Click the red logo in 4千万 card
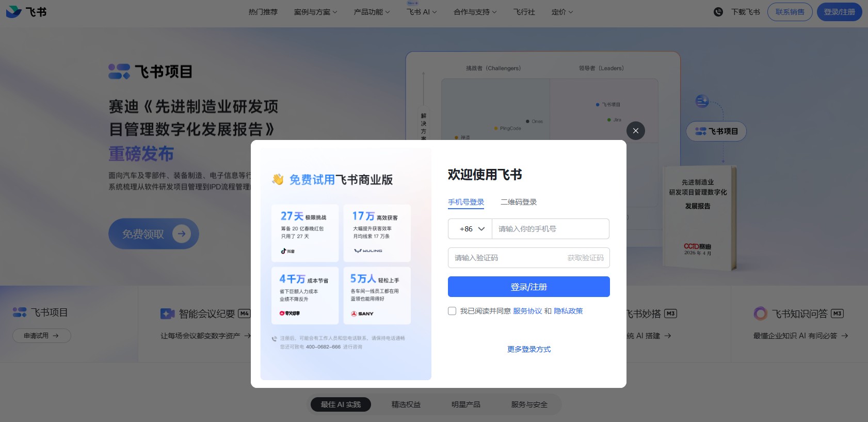868x422 pixels. (290, 313)
